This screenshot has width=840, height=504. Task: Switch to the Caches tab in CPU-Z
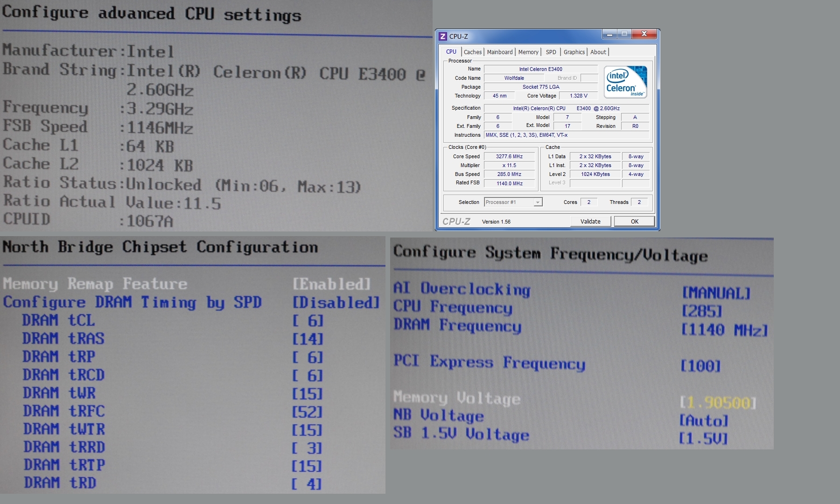click(x=472, y=52)
